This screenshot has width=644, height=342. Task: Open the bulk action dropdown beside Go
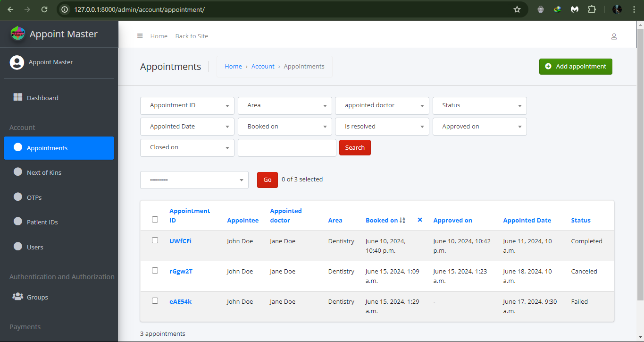[194, 180]
